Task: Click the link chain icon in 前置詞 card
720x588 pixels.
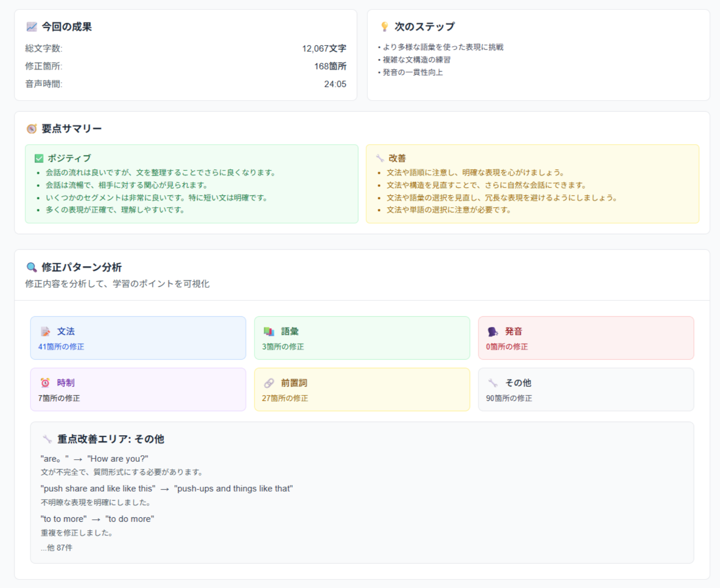Action: [269, 383]
